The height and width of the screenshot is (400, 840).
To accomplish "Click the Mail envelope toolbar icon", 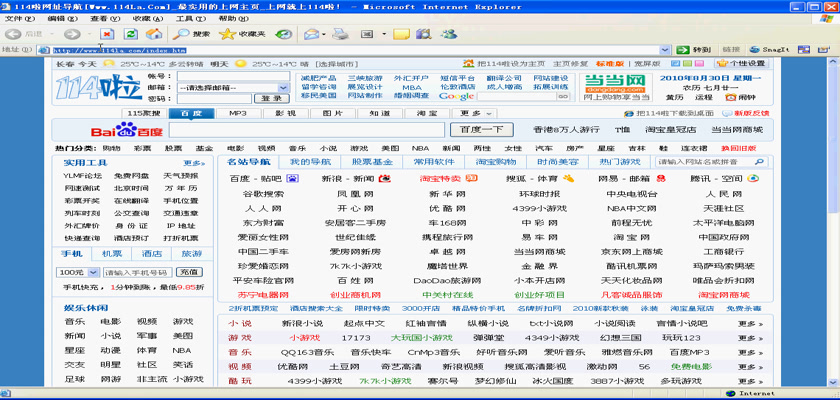I will coord(312,34).
